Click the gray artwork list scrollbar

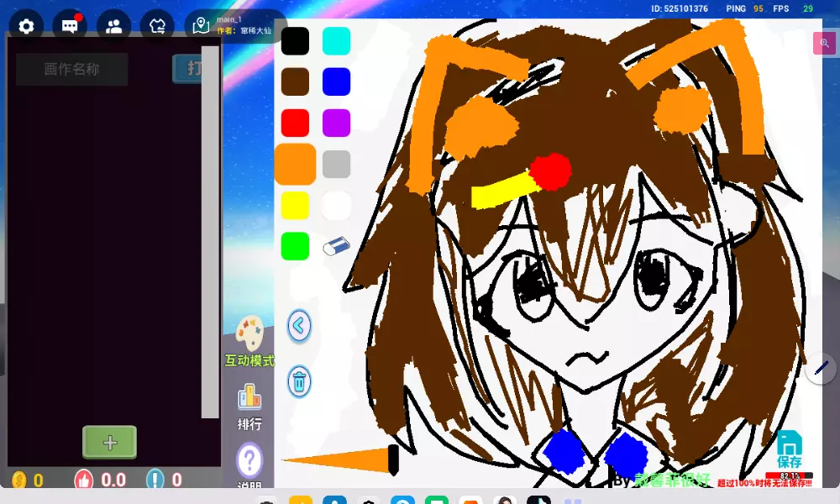tap(210, 232)
